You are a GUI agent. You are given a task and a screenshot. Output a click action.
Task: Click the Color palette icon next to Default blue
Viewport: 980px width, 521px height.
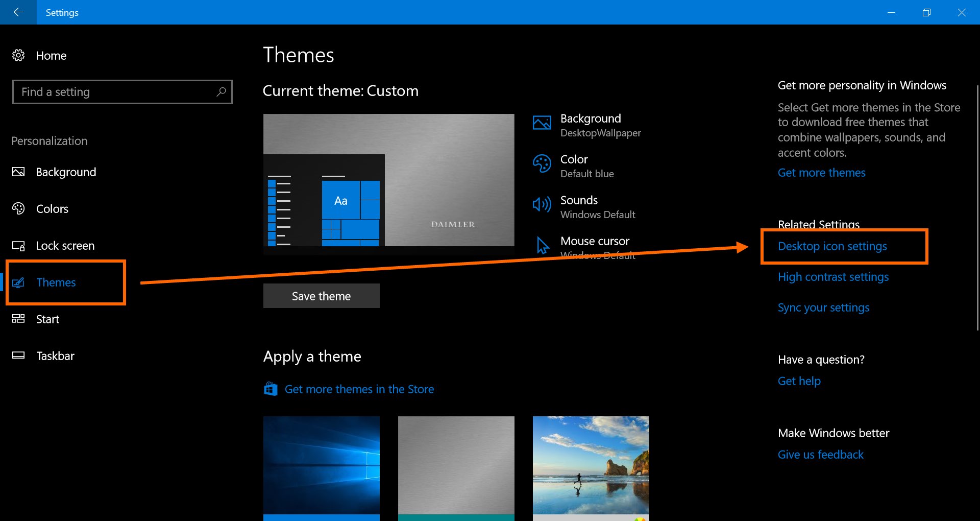tap(543, 164)
